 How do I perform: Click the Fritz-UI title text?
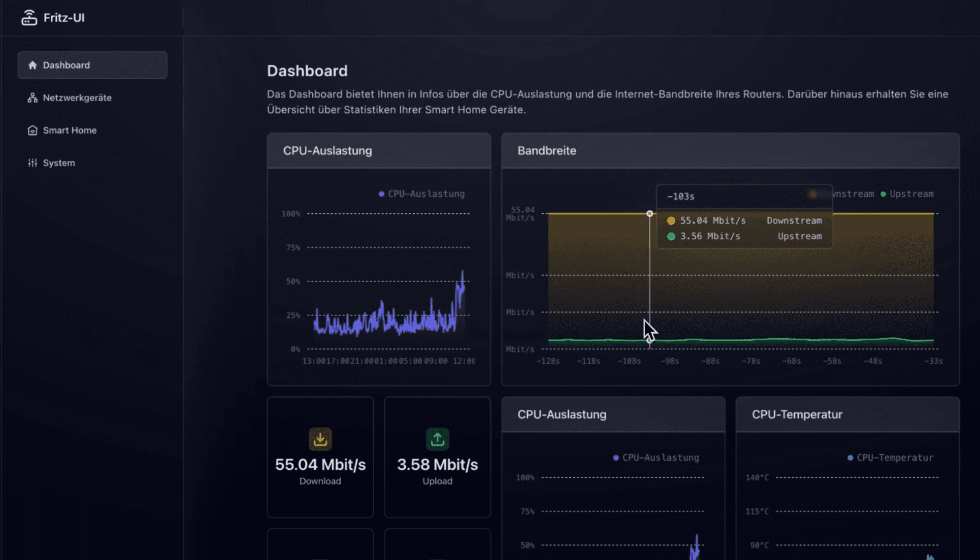64,18
